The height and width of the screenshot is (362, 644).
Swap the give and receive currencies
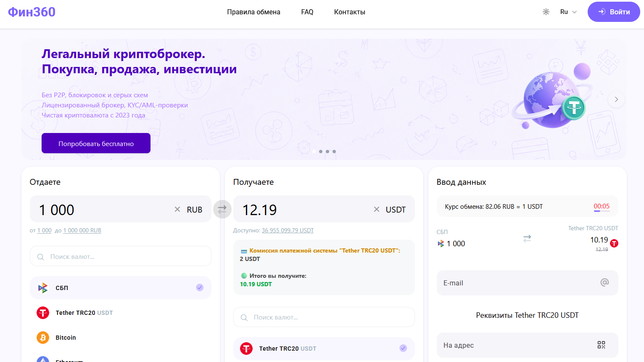(222, 209)
